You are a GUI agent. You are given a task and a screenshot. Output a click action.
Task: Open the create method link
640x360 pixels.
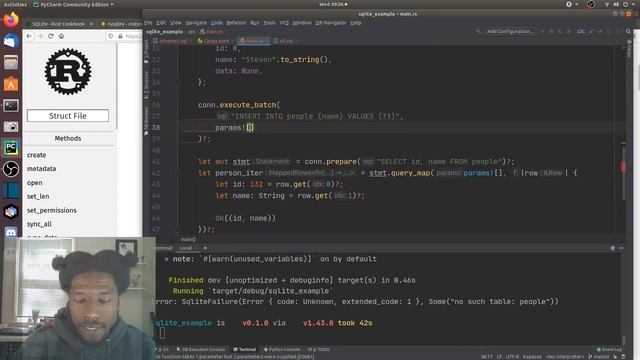pos(36,155)
